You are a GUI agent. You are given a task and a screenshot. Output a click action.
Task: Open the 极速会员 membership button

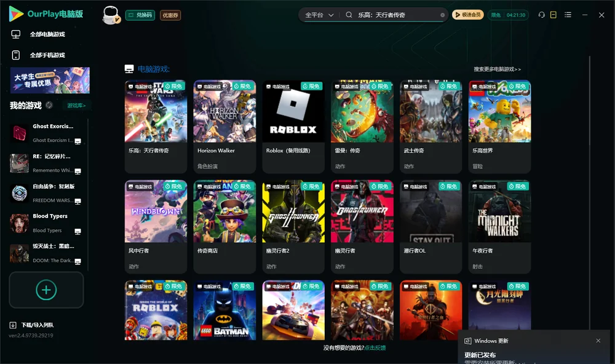467,15
